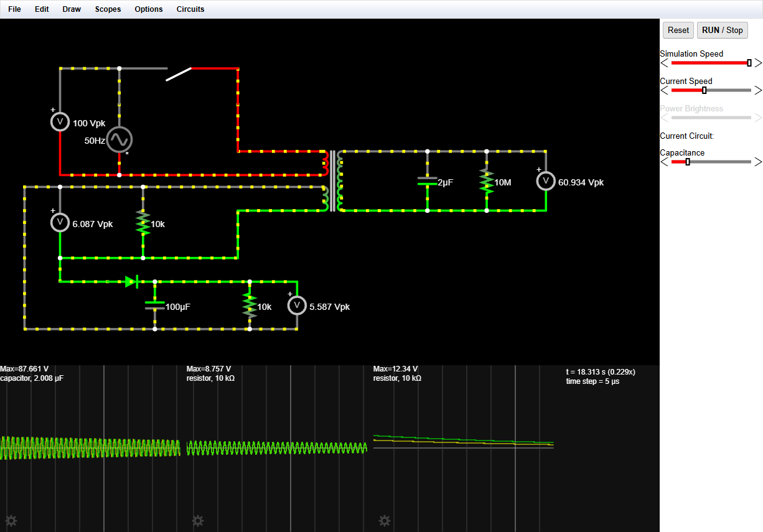Open settings gear of the middle scope
The image size is (763, 532).
point(198,520)
